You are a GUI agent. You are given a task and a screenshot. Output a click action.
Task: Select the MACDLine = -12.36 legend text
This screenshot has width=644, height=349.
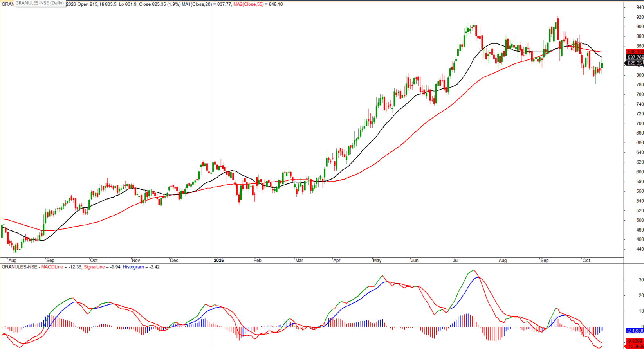(x=61, y=267)
